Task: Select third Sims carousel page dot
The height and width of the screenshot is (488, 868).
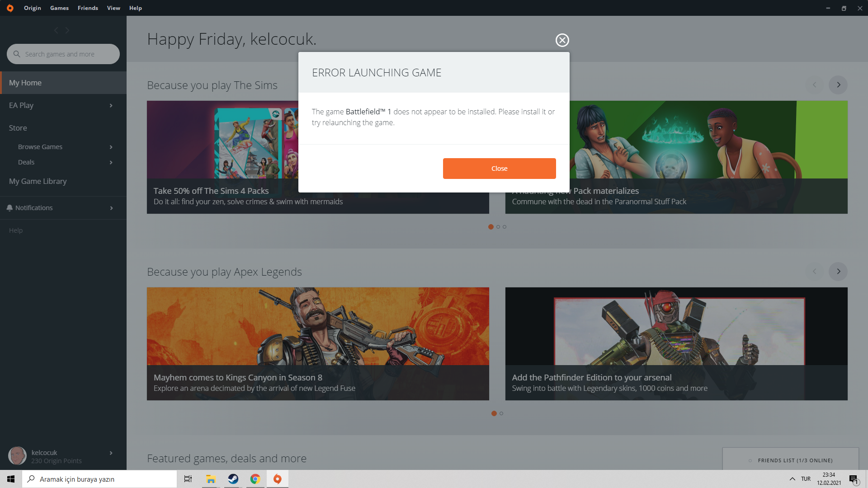Action: 505,227
